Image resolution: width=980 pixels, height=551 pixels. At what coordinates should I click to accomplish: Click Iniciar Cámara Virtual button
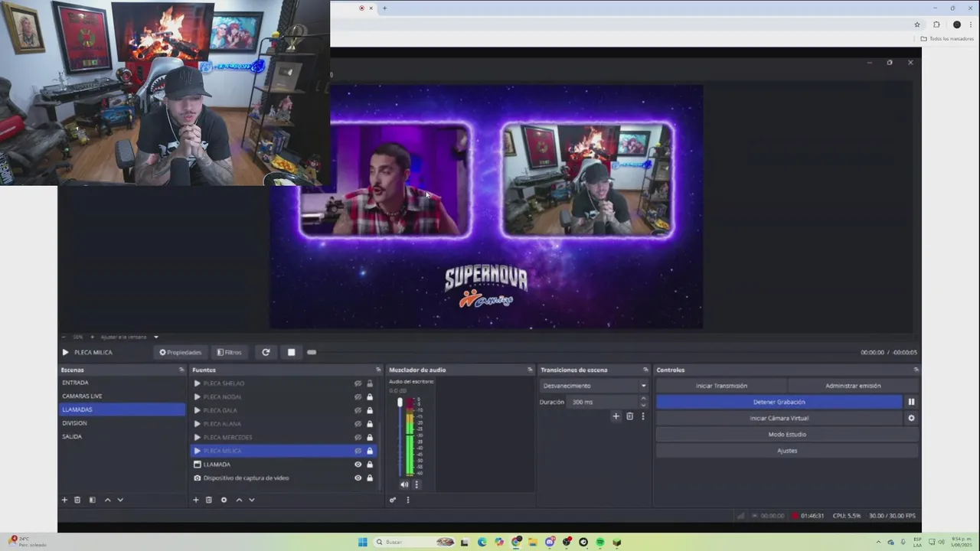(779, 418)
